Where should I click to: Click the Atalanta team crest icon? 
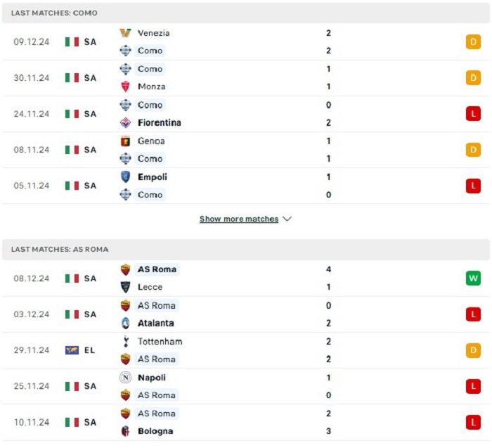125,324
